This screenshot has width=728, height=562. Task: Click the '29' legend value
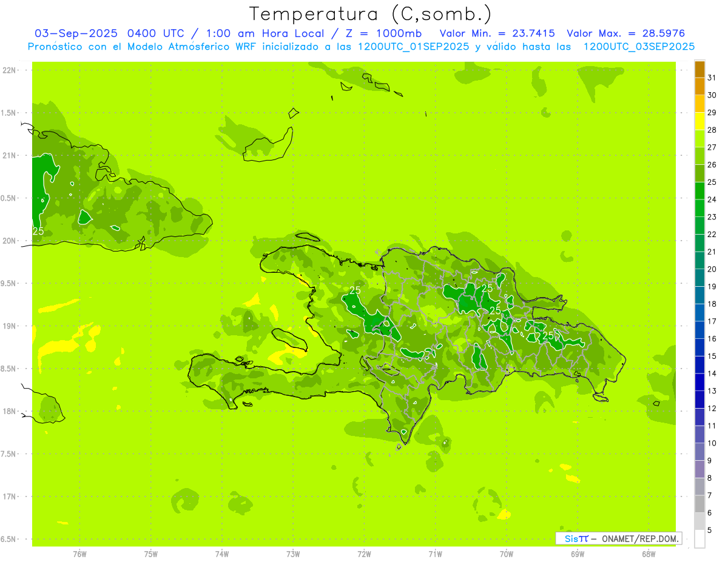click(x=712, y=113)
